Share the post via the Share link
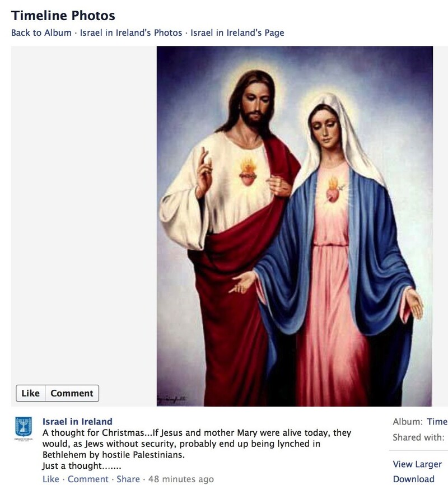 tap(128, 479)
